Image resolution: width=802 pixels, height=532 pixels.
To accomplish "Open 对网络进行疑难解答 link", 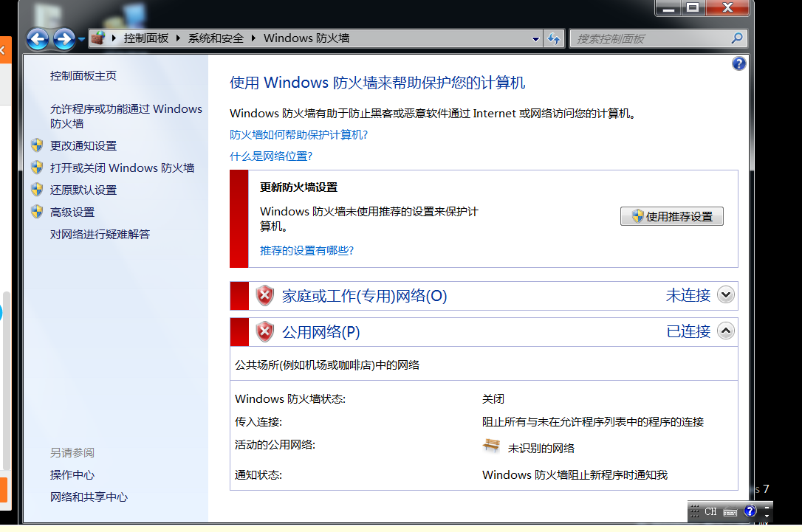I will [100, 234].
